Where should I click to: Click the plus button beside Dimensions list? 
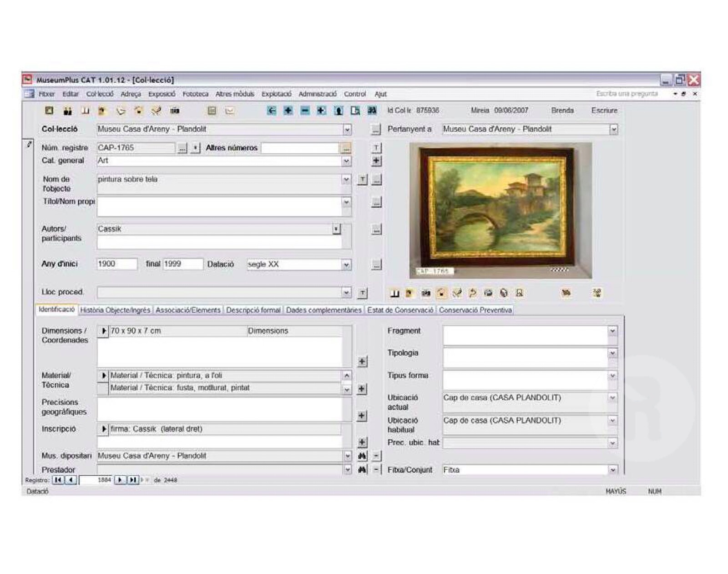pyautogui.click(x=362, y=362)
